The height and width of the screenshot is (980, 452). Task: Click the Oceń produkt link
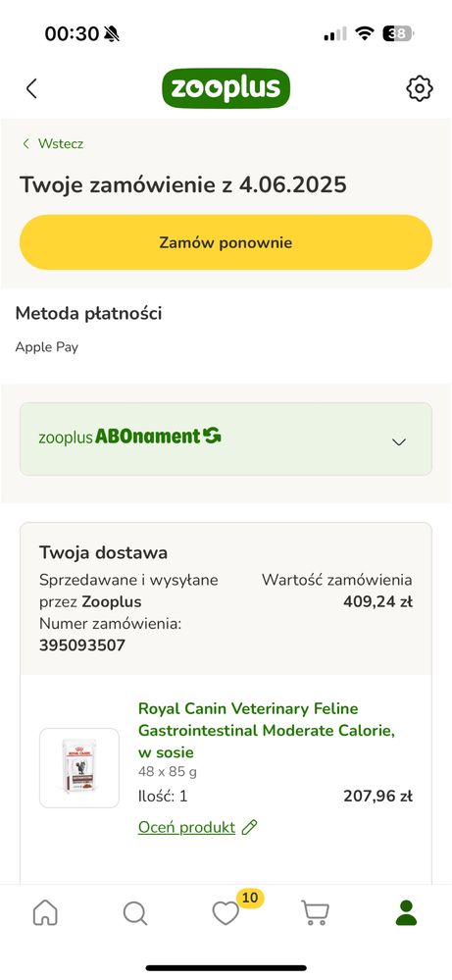[x=186, y=828]
